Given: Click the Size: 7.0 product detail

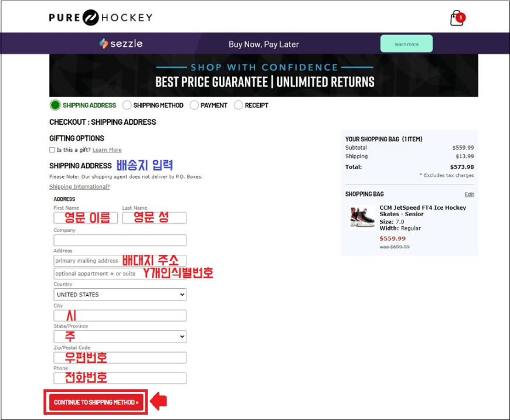Looking at the screenshot, I should point(392,221).
